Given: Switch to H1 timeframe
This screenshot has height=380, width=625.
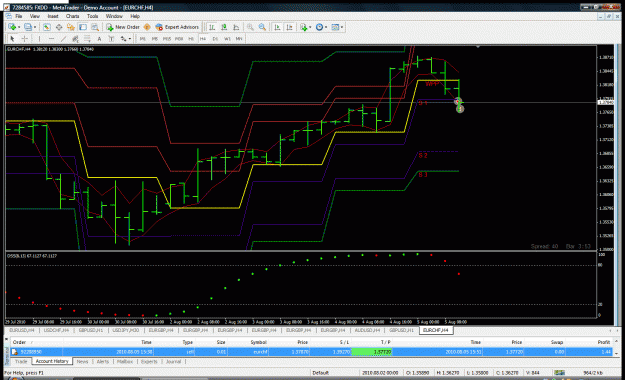Looking at the screenshot, I should (x=191, y=39).
